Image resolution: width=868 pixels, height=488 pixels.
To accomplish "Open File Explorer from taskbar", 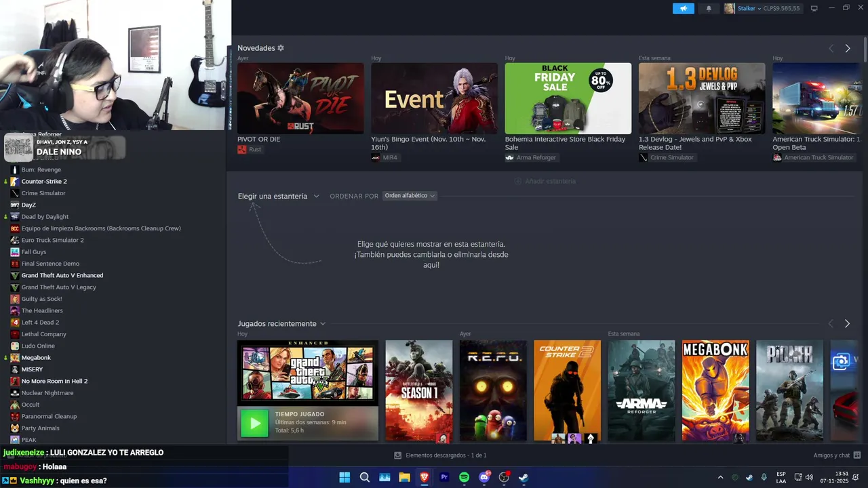I will point(404,477).
